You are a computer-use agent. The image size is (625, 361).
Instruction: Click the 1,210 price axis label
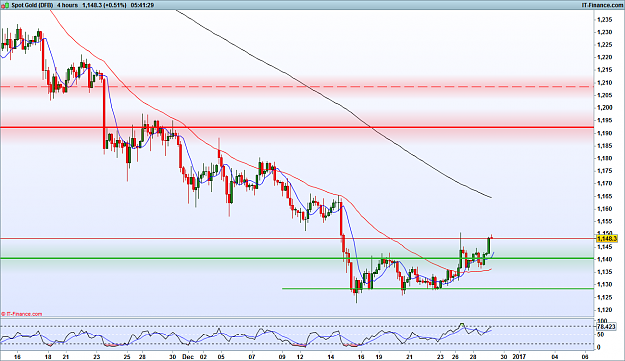605,83
